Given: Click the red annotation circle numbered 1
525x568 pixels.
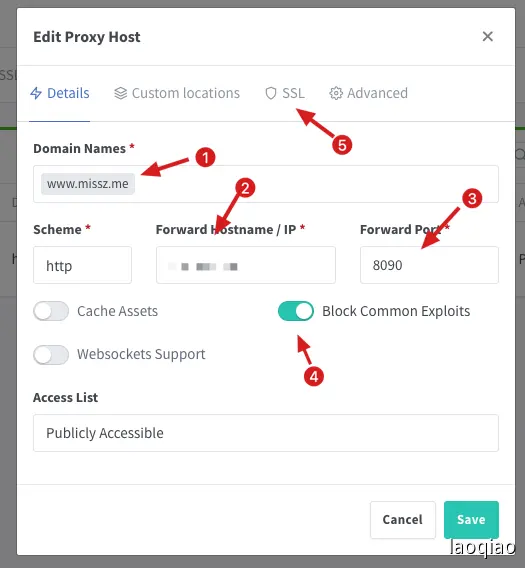Looking at the screenshot, I should tap(205, 158).
